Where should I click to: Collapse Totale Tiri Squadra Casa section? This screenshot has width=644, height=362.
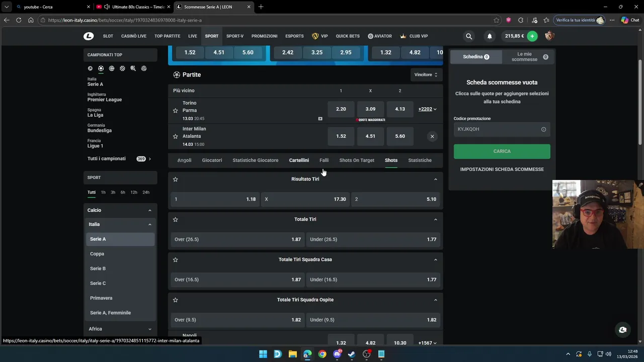[436, 259]
